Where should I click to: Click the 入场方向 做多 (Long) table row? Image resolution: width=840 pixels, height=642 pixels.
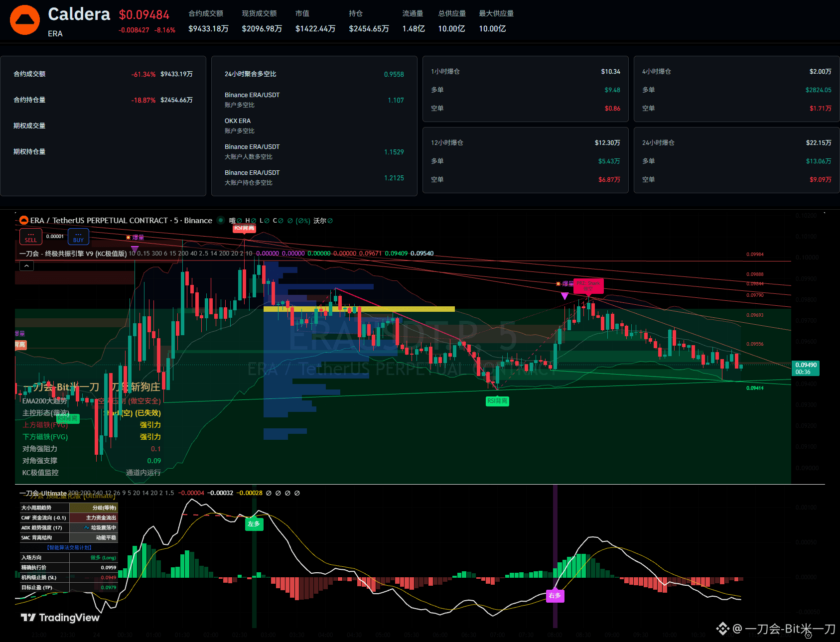[69, 558]
